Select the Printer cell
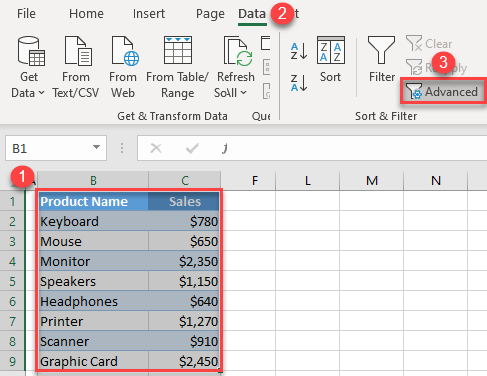The width and height of the screenshot is (487, 376). (93, 321)
